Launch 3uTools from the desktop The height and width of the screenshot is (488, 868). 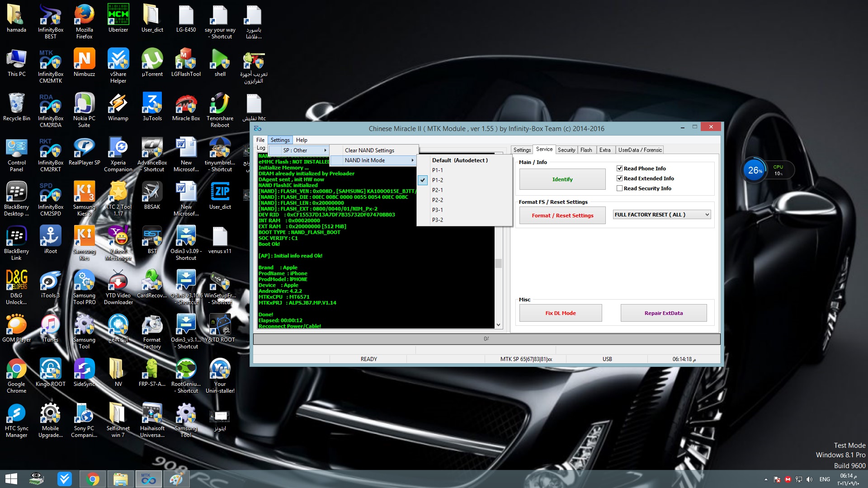point(152,107)
